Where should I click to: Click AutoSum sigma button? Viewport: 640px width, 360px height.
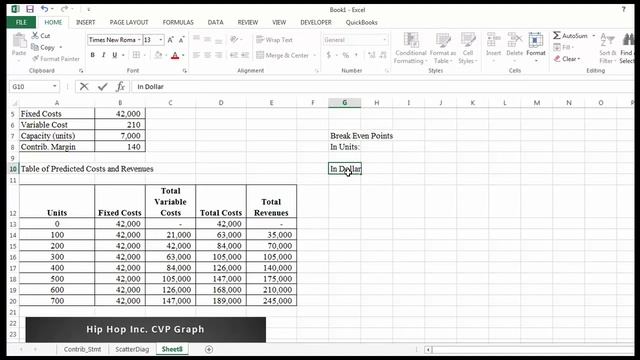[570, 36]
